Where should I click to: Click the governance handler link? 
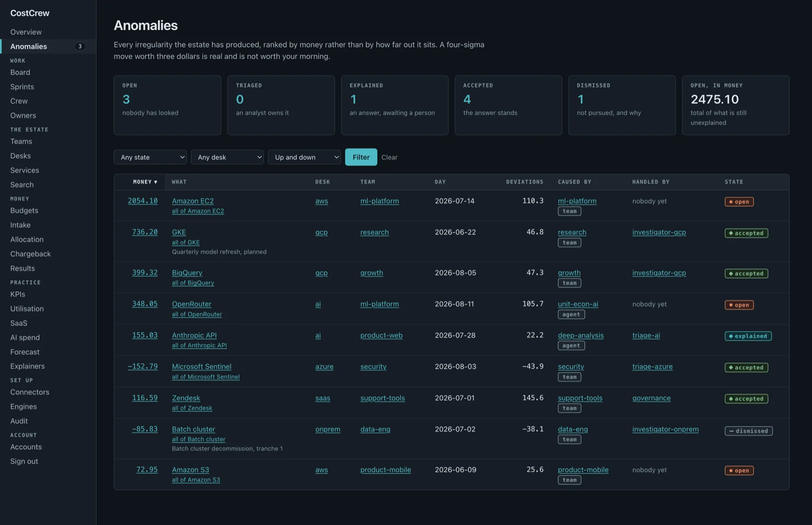click(651, 398)
